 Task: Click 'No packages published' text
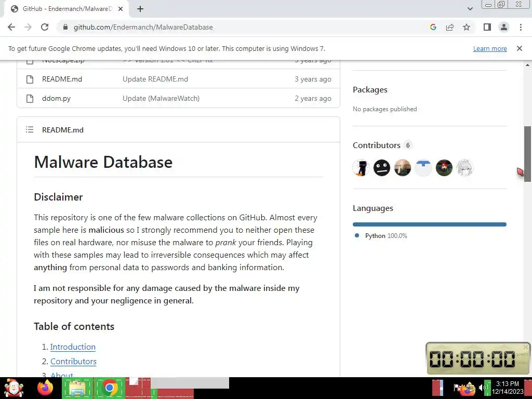(385, 109)
